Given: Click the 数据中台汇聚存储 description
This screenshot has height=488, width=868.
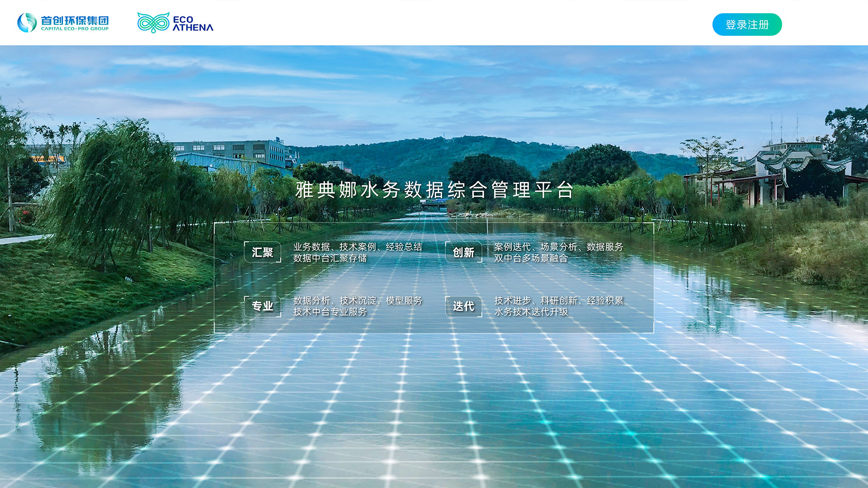Looking at the screenshot, I should (330, 258).
